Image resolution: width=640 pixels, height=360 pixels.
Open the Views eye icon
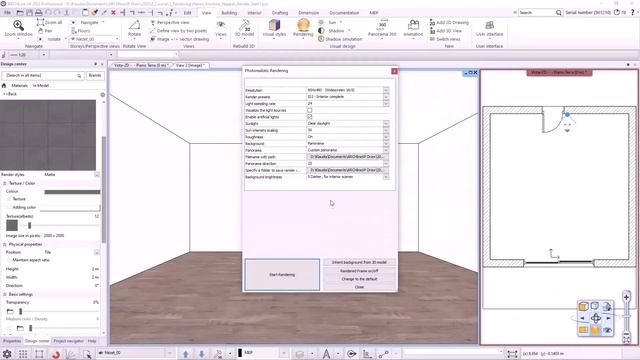pyautogui.click(x=220, y=28)
